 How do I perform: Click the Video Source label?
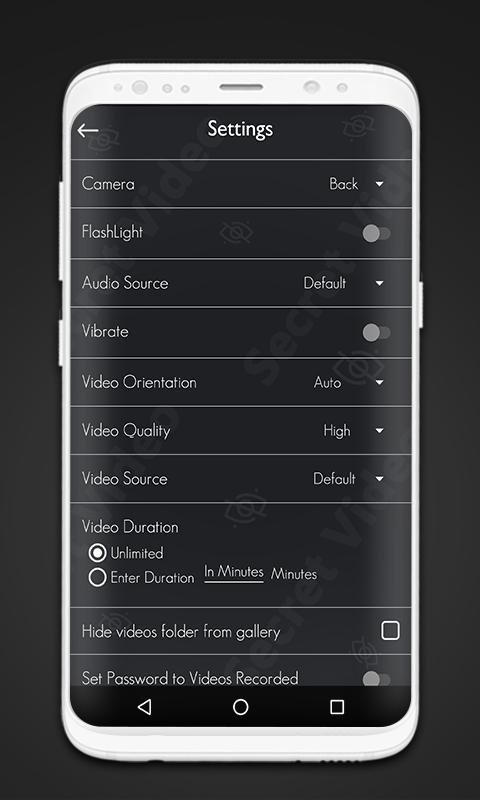tap(124, 479)
